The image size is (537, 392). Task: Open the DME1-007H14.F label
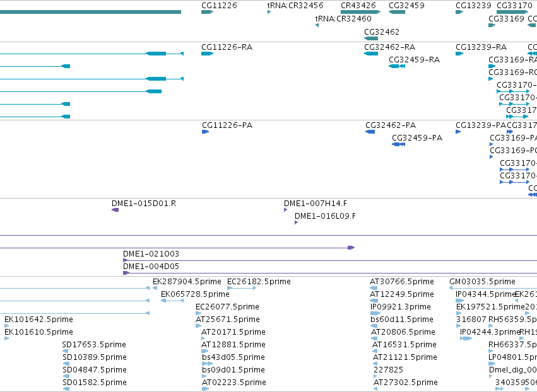pos(316,204)
